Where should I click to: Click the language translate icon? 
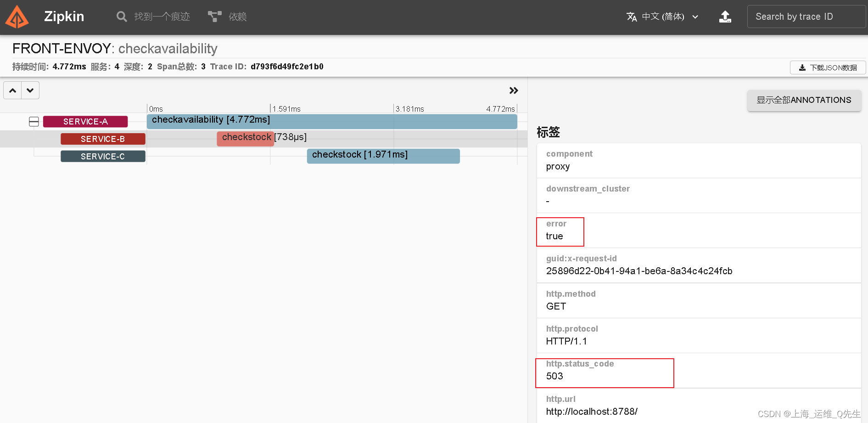(x=632, y=17)
